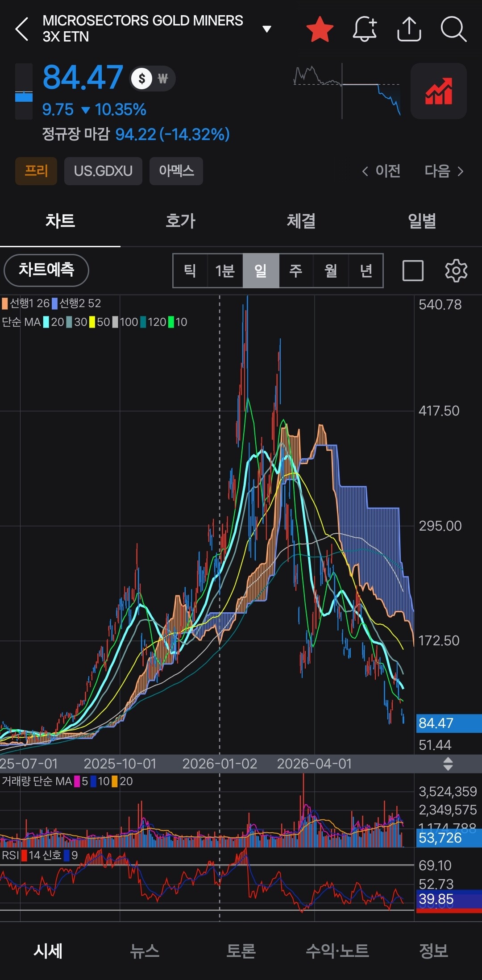Tap the 2026-01-02 date axis label
Screen dimensions: 482x980
[x=220, y=764]
